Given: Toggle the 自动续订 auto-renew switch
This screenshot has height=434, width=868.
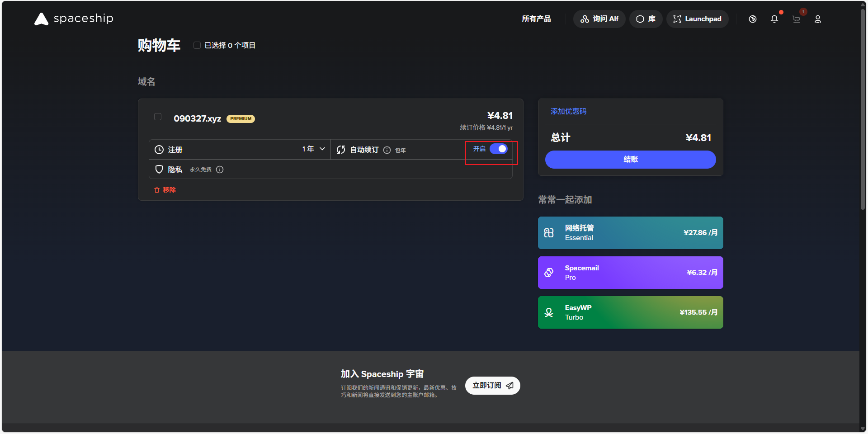Looking at the screenshot, I should [x=499, y=149].
